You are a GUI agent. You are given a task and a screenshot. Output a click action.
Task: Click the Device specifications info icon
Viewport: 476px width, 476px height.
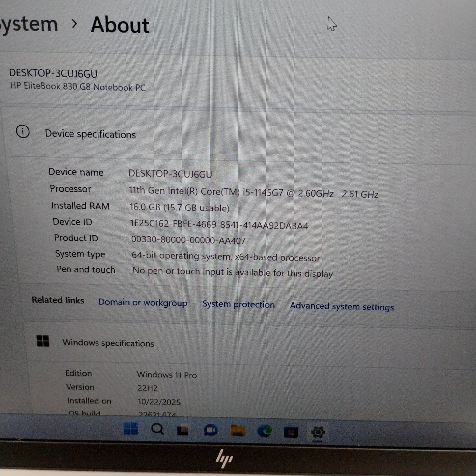coord(23,132)
